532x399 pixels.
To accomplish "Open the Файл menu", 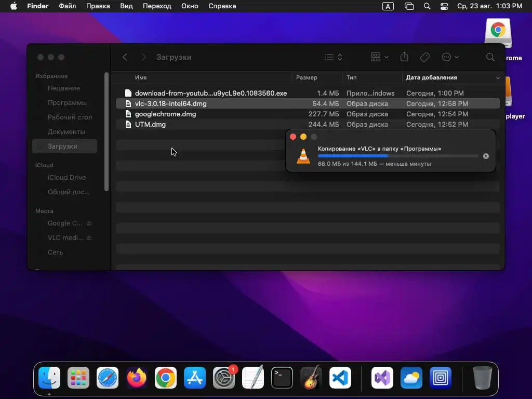I will point(67,6).
